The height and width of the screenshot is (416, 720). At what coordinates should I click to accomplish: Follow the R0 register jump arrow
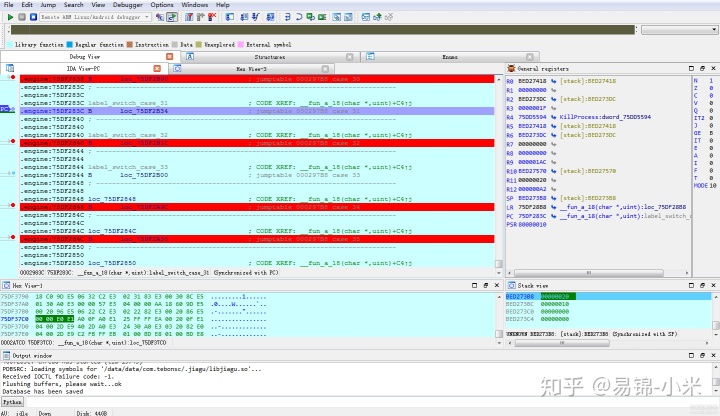[x=554, y=81]
